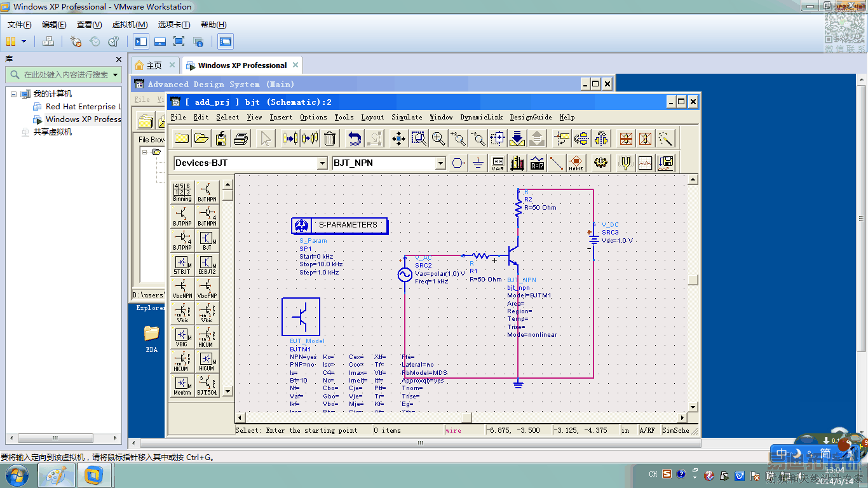Insert a ground symbol from the toolbar

click(478, 163)
